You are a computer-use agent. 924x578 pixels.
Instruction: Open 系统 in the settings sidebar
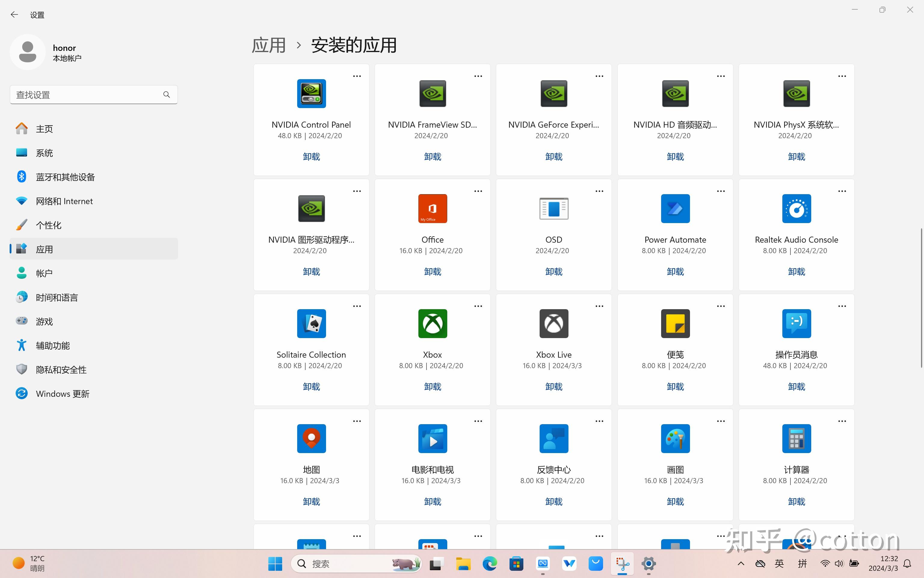click(x=94, y=153)
